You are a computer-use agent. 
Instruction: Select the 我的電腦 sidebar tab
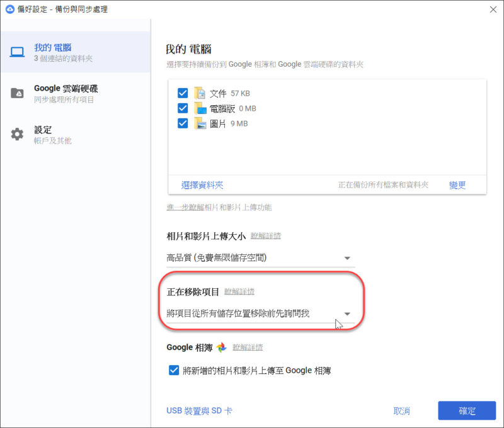coord(76,52)
